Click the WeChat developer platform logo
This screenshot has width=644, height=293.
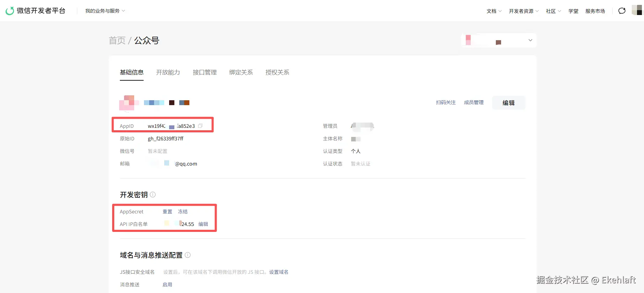(36, 11)
